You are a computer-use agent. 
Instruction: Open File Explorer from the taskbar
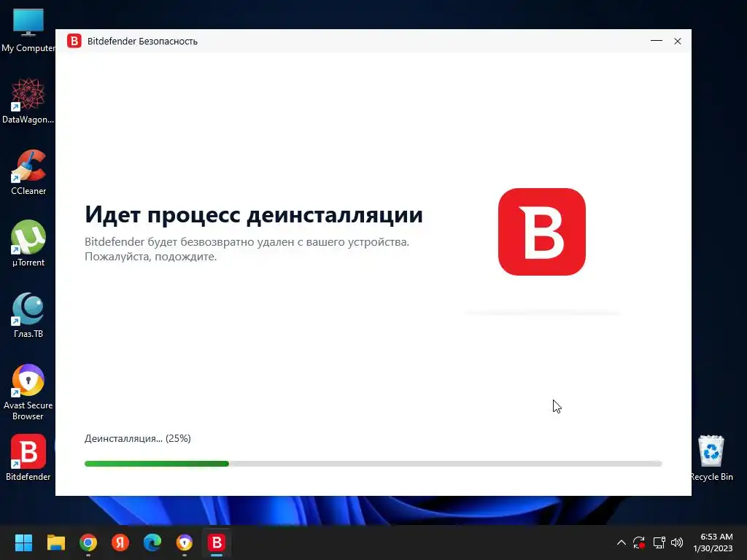point(55,542)
